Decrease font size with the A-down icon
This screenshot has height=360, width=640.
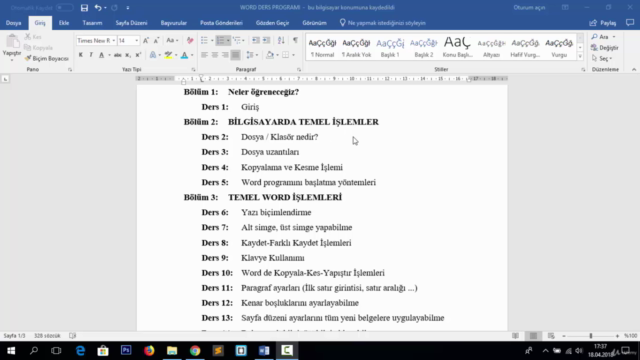coord(156,40)
